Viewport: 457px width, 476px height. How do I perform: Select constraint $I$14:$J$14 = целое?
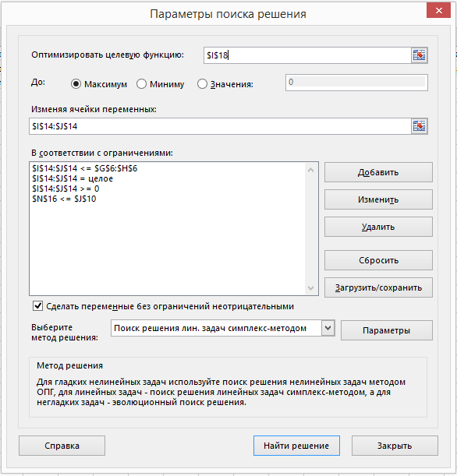73,178
